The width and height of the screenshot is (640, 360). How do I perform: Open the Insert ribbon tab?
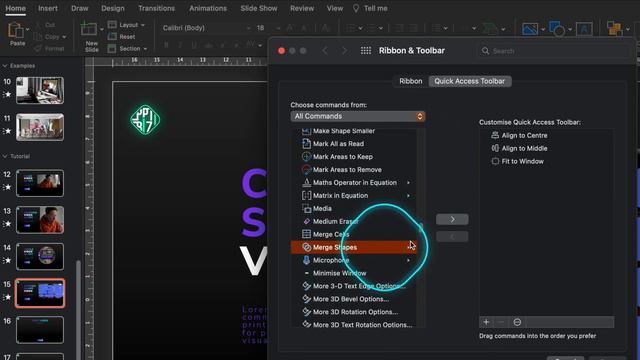[48, 8]
